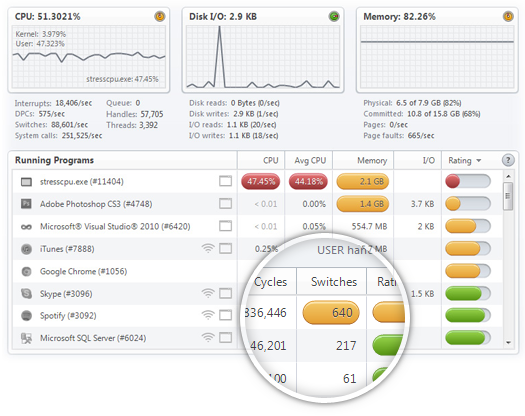This screenshot has height=416, width=525.
Task: Click the scrollbar down arrow in program list
Action: point(508,342)
